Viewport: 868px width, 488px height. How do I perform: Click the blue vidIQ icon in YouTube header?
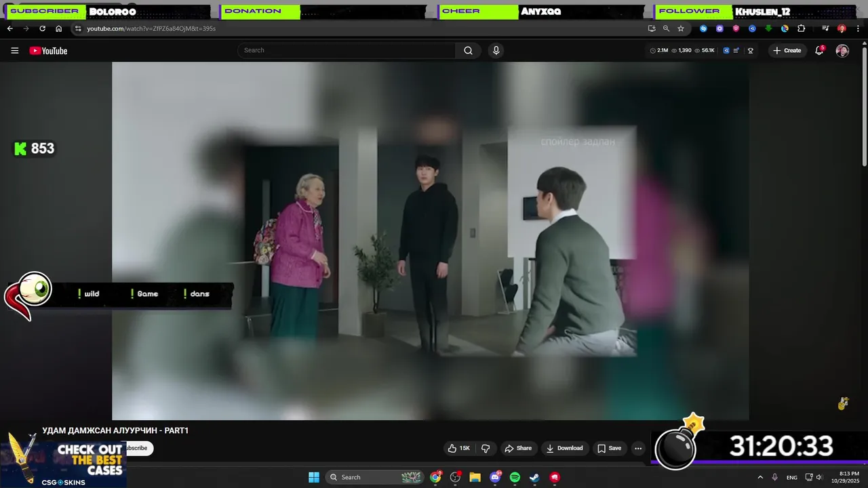[726, 51]
